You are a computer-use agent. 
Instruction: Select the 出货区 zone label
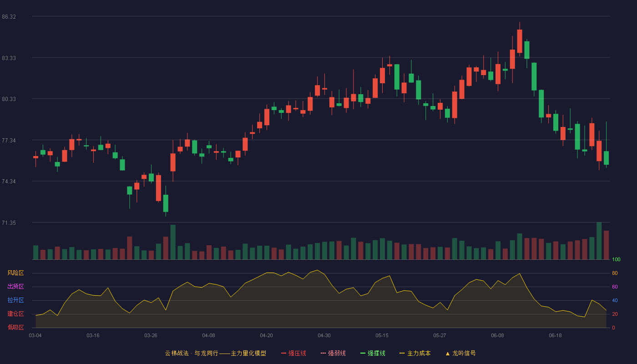coord(15,287)
